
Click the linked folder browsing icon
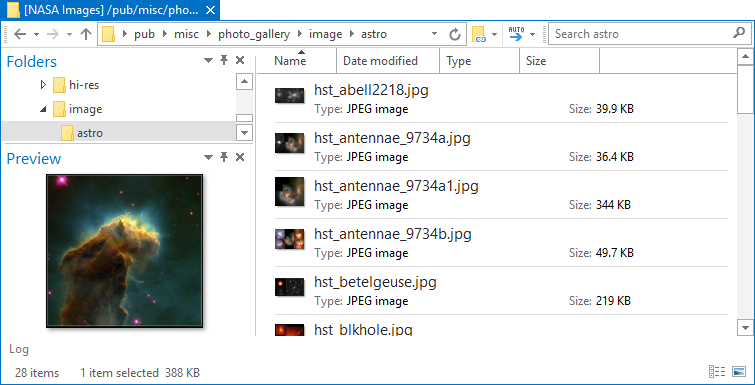pos(479,34)
